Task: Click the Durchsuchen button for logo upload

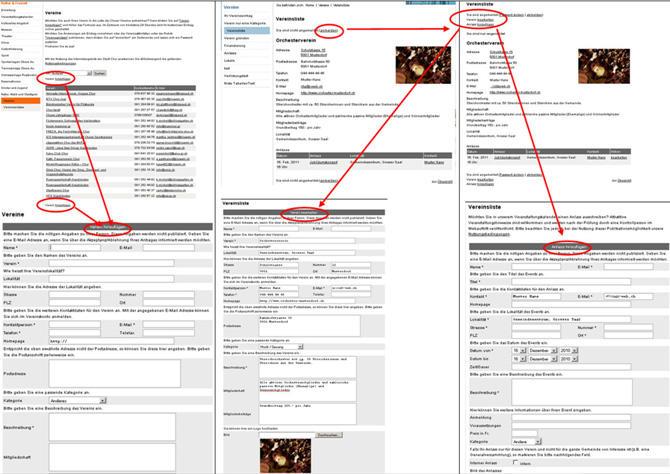Action: point(329,435)
